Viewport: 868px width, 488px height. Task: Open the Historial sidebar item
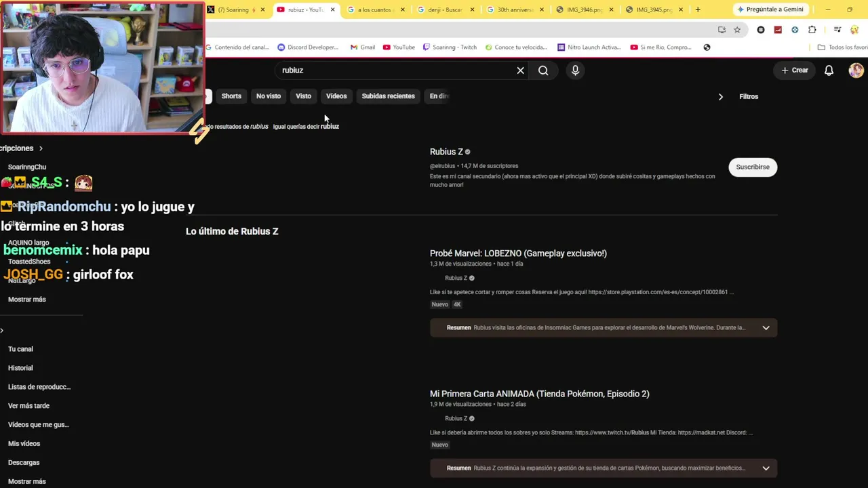click(x=20, y=368)
